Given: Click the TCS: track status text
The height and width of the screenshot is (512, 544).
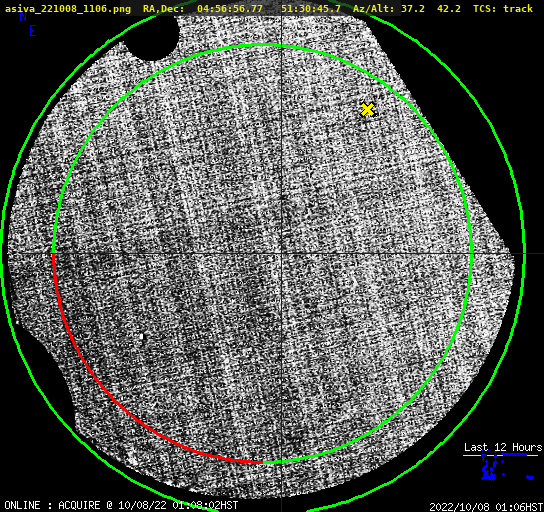Looking at the screenshot, I should click(x=503, y=9).
